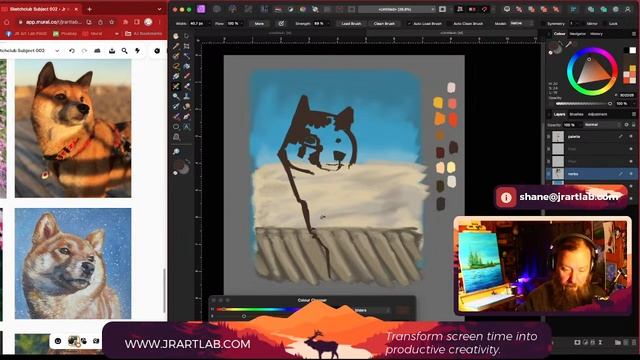Open the All Bookmarks folder
The image size is (640, 360).
click(x=144, y=34)
